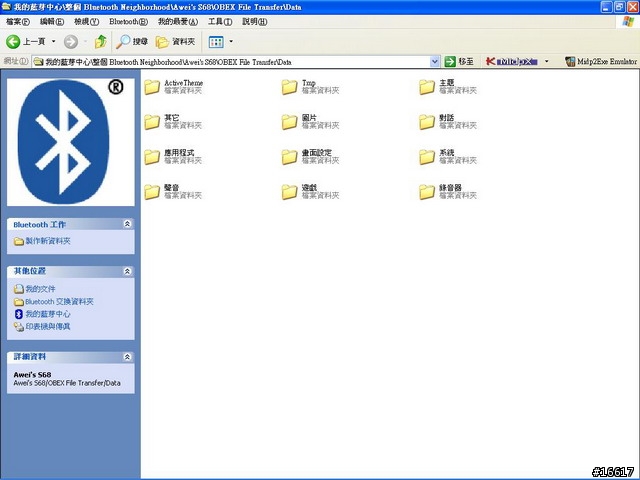Open the Forward history dropdown arrow
The width and height of the screenshot is (640, 480).
coord(85,42)
